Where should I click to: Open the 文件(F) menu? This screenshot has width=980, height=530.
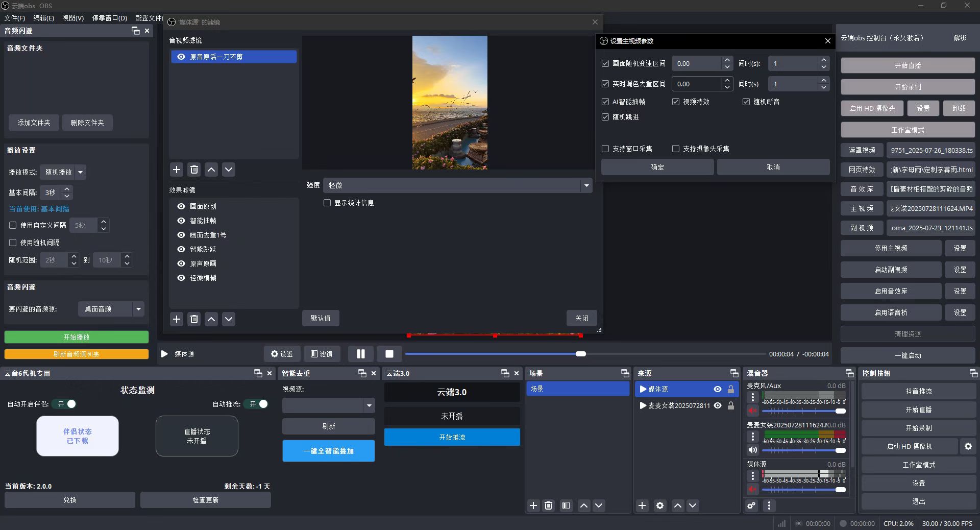point(15,18)
